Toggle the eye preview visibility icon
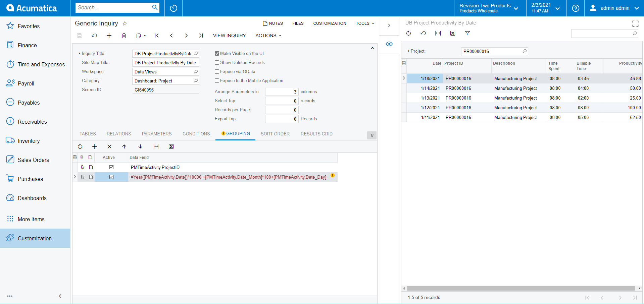 click(389, 44)
